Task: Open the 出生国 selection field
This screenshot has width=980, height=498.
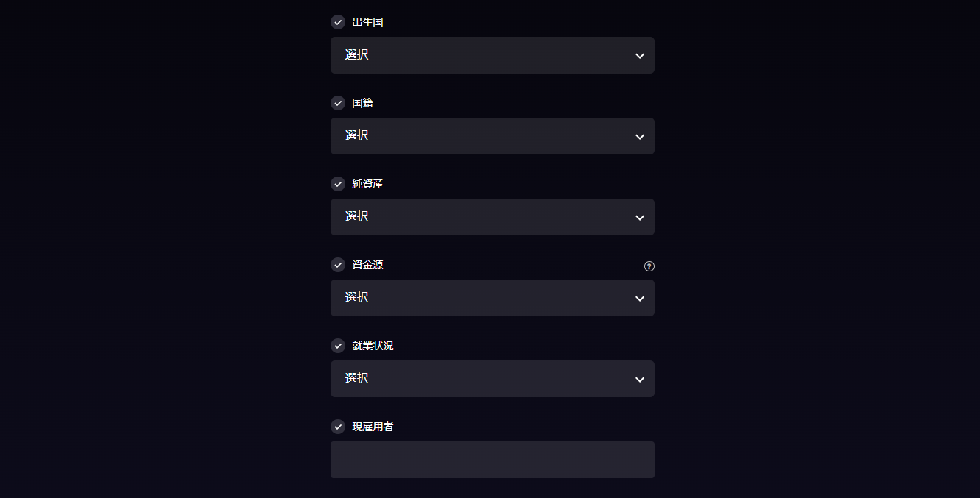Action: pyautogui.click(x=493, y=55)
